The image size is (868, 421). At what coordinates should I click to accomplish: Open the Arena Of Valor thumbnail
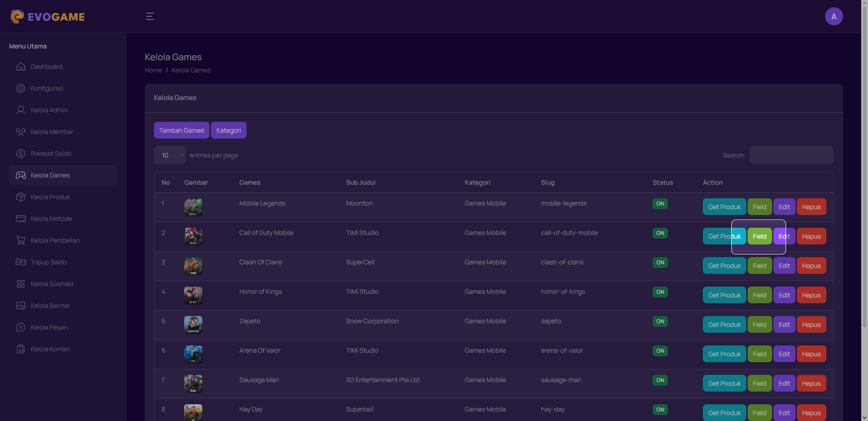coord(193,354)
